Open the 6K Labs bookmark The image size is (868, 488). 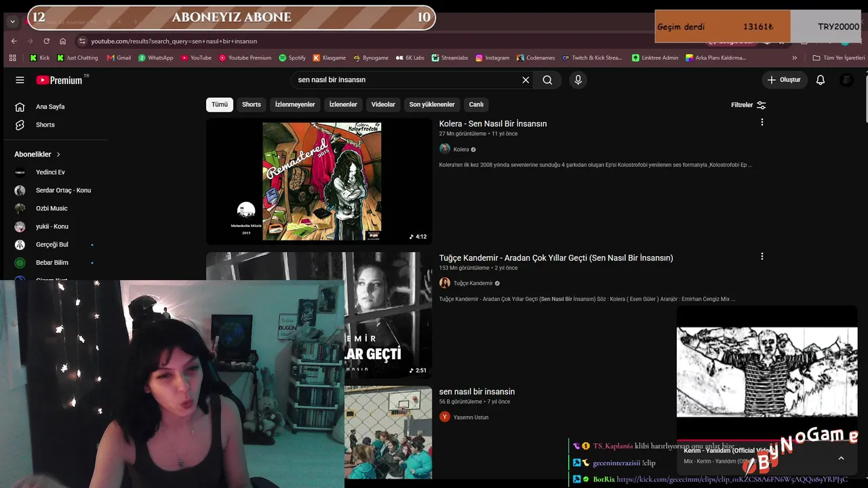click(410, 58)
